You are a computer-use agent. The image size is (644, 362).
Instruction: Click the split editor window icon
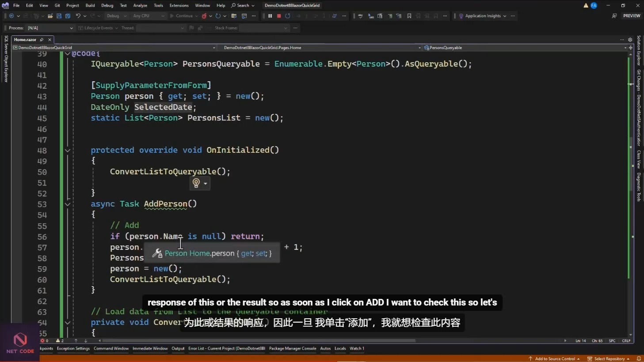pos(631,48)
